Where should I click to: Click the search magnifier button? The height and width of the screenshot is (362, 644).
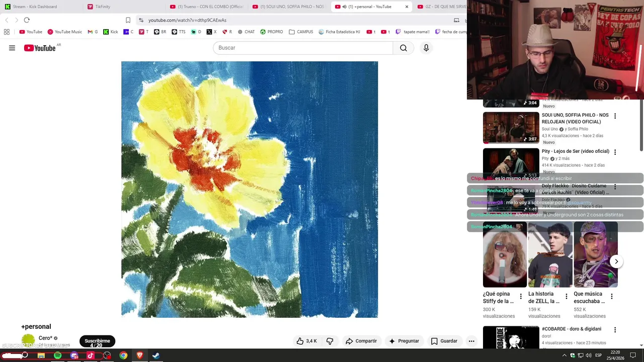coord(404,48)
